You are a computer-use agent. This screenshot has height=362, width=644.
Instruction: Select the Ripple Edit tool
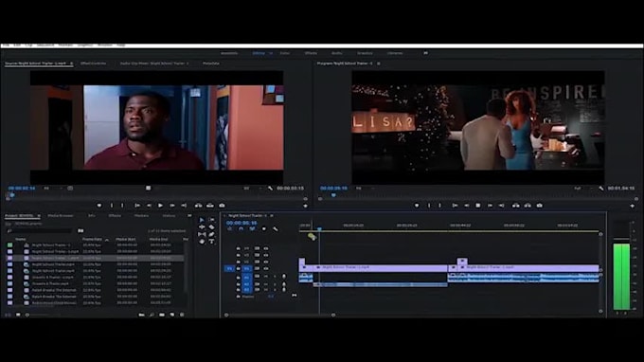point(202,226)
